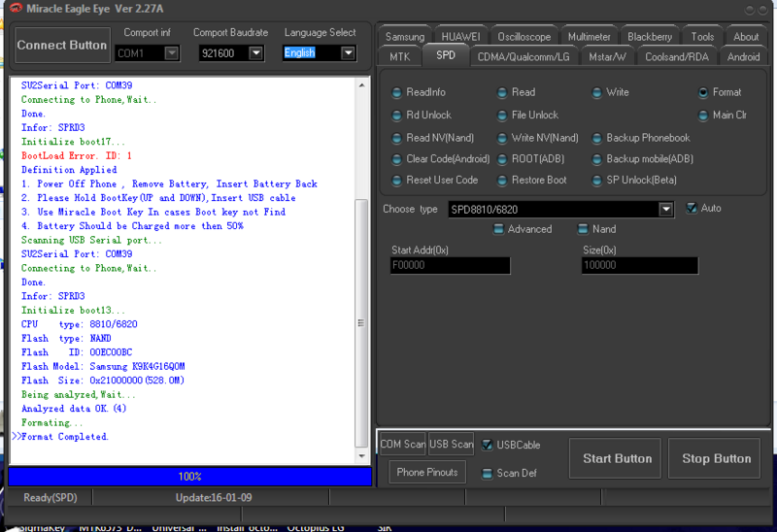This screenshot has width=777, height=532.
Task: Click the Start Button
Action: click(x=615, y=458)
